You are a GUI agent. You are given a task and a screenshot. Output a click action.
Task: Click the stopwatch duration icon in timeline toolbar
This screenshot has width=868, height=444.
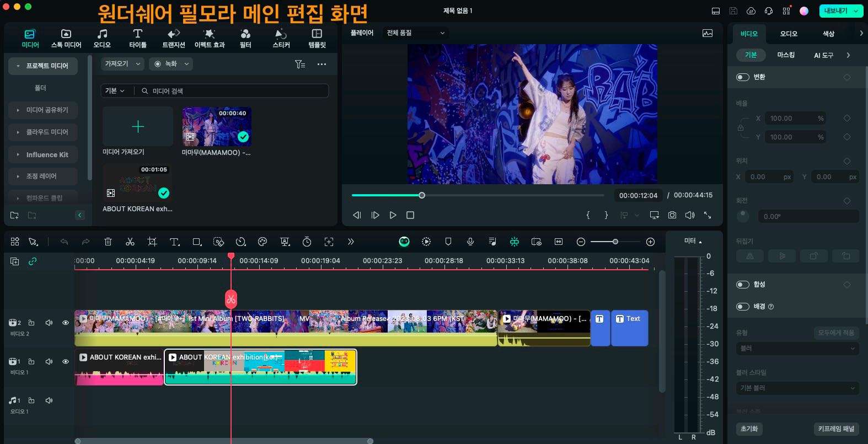click(x=307, y=242)
